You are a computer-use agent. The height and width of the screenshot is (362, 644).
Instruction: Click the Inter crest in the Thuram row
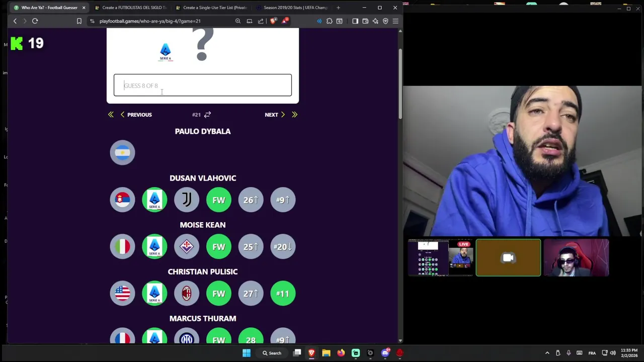click(187, 336)
